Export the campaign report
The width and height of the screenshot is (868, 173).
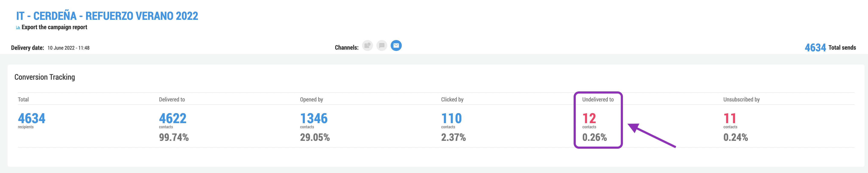[x=54, y=27]
